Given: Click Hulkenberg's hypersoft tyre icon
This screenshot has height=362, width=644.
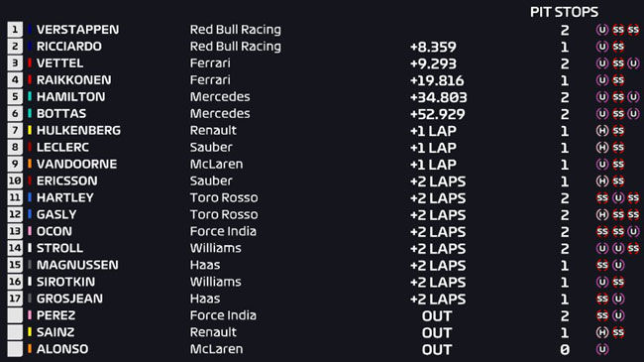Looking at the screenshot, I should [602, 130].
